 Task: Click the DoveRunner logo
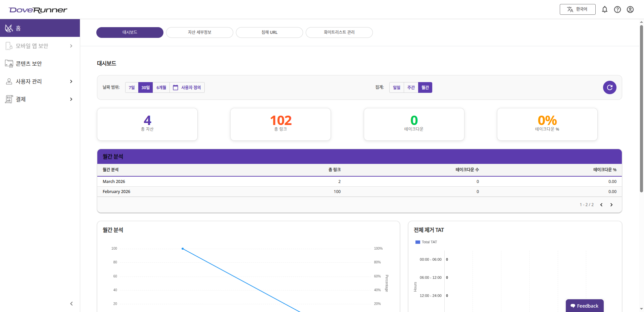[38, 10]
